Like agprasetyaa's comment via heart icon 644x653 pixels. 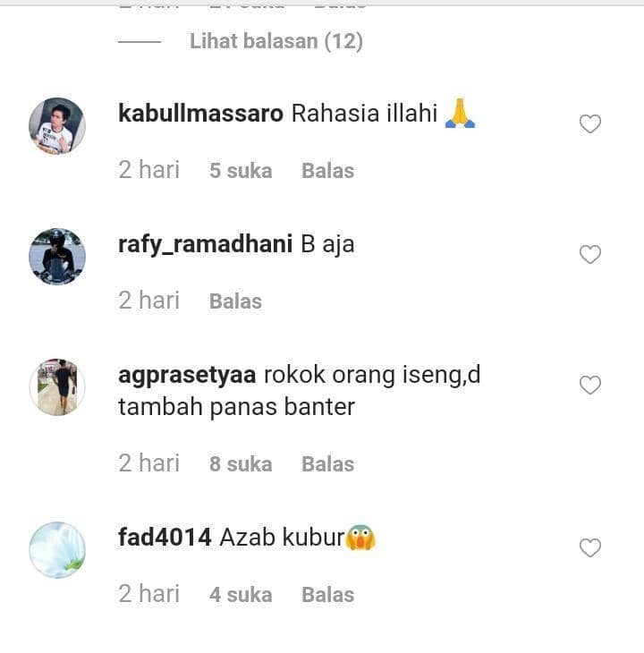click(x=589, y=386)
